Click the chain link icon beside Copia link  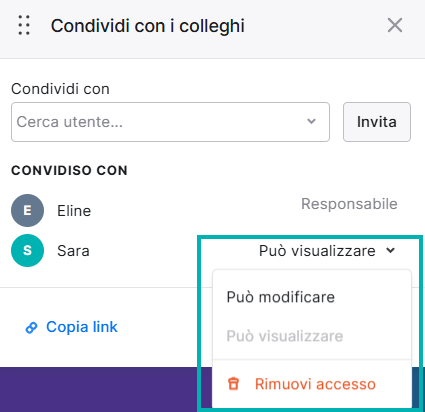31,328
